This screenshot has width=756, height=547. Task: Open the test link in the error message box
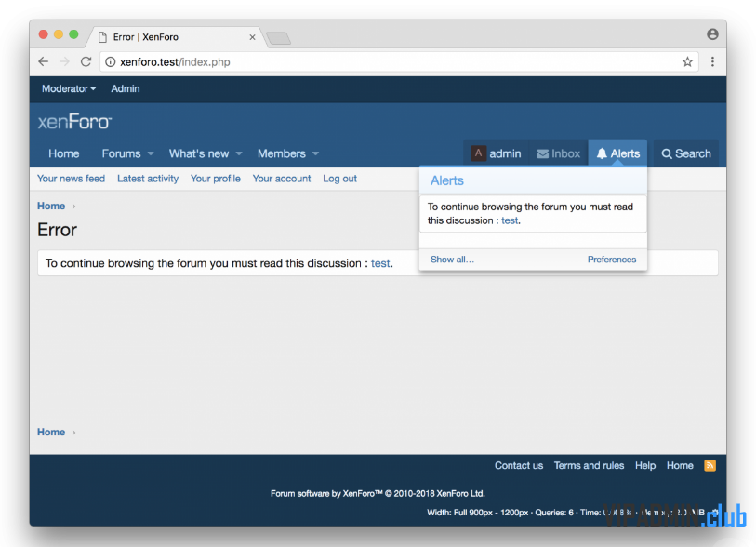[380, 263]
